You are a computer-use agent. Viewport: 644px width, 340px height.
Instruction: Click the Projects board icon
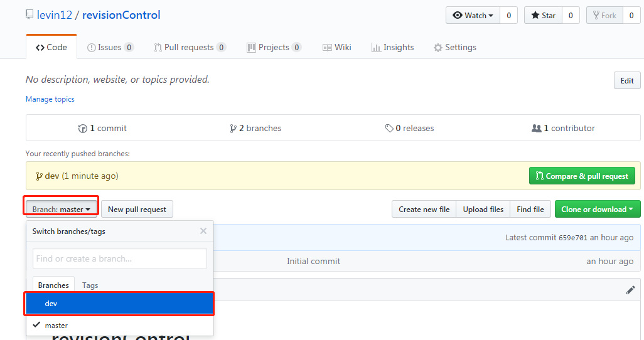pyautogui.click(x=251, y=48)
